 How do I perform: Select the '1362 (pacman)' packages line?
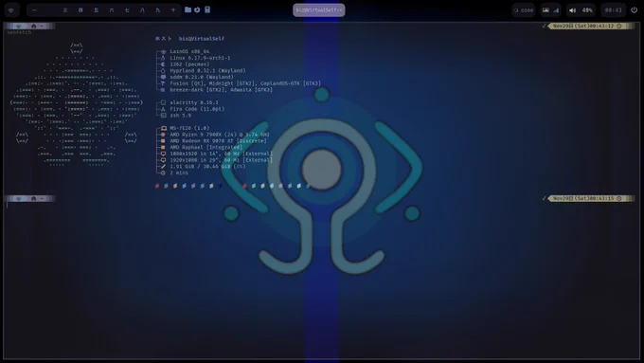(189, 64)
